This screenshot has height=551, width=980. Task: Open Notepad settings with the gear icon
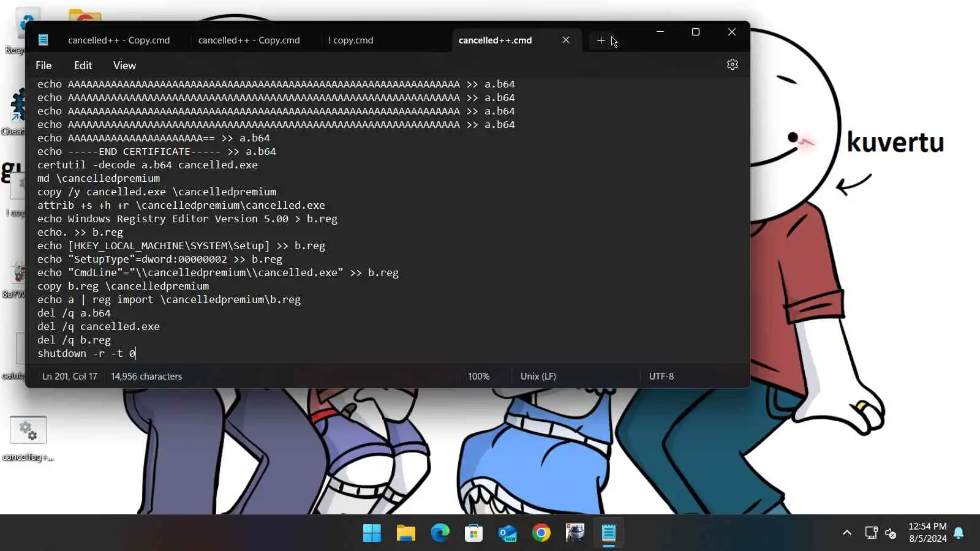click(x=732, y=65)
